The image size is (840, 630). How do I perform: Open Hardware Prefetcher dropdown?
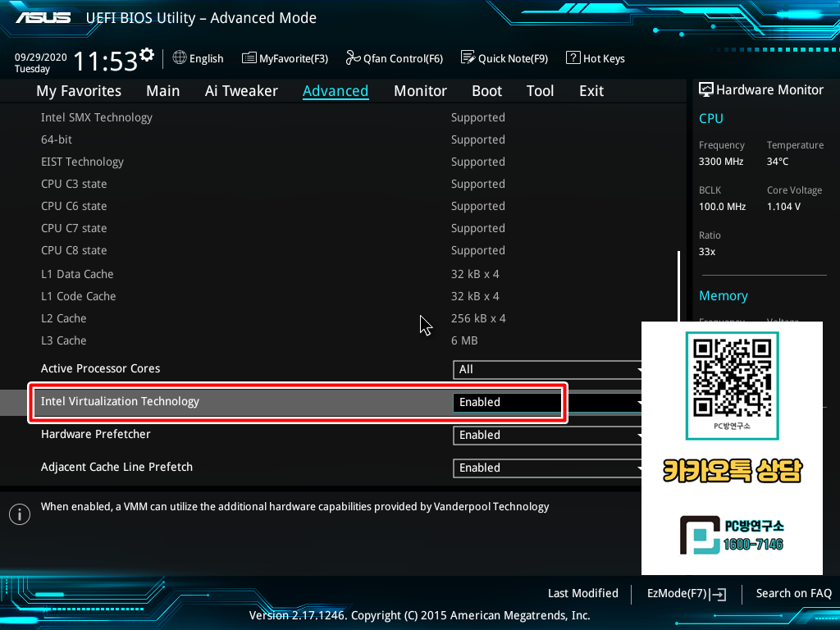[547, 435]
